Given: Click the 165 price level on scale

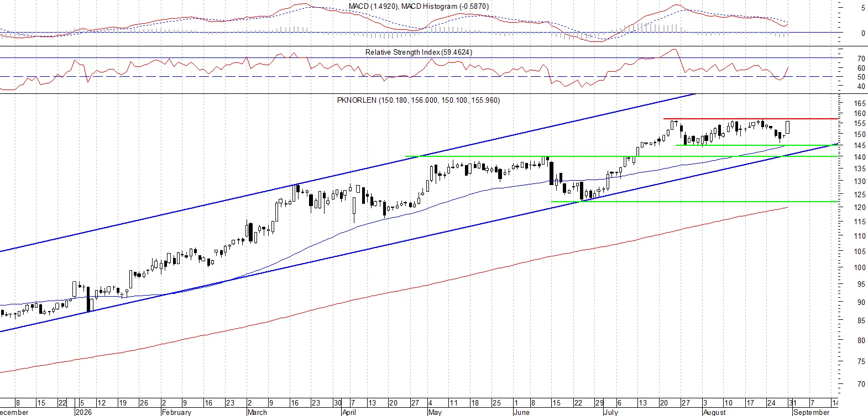Looking at the screenshot, I should click(x=859, y=103).
